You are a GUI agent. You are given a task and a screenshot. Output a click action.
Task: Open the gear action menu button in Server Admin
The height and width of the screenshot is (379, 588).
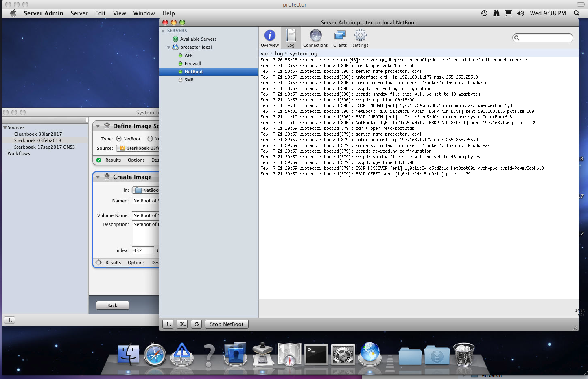point(182,324)
